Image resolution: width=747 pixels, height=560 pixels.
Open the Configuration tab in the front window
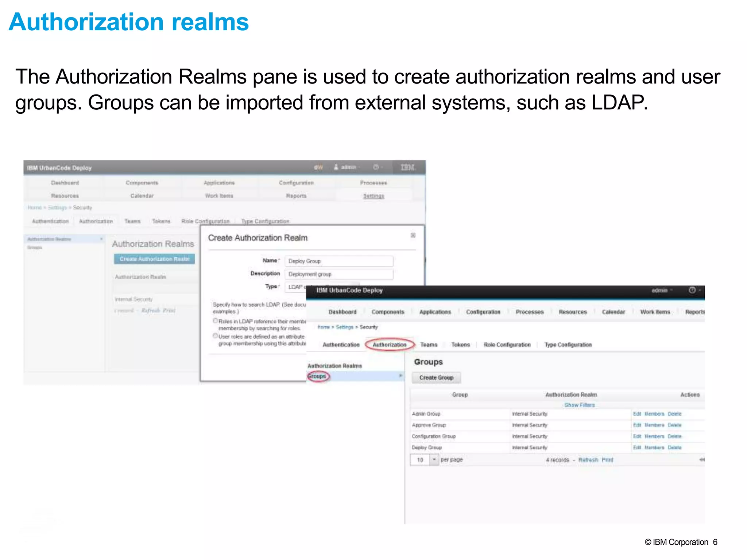click(x=483, y=312)
